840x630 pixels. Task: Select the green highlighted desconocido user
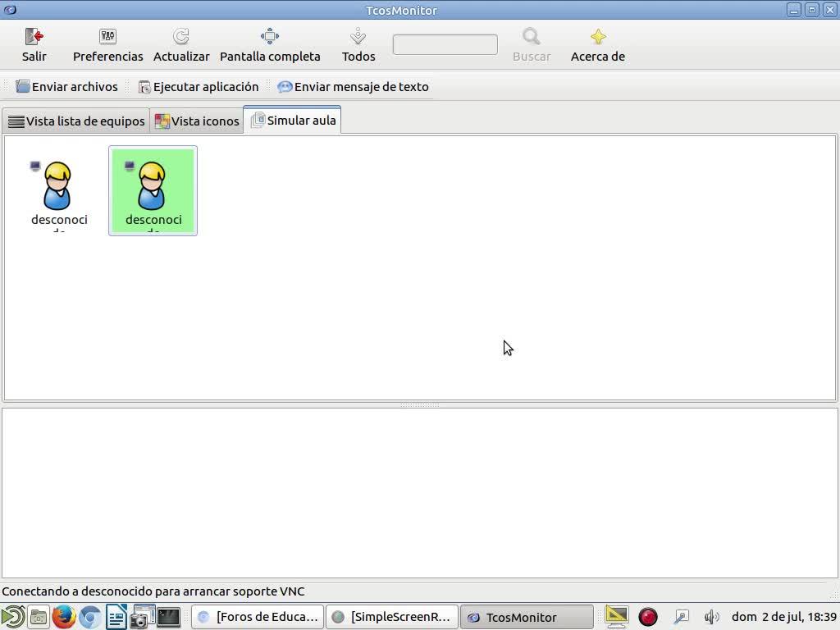(x=153, y=190)
